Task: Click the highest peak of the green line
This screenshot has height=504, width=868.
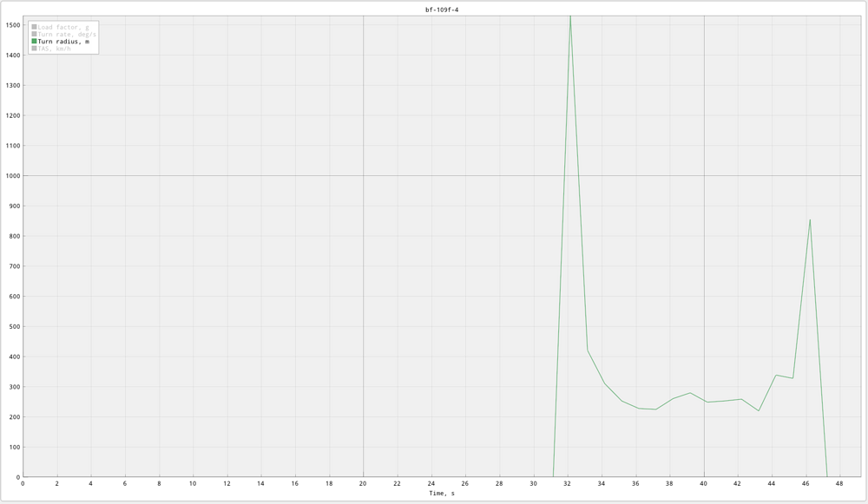Action: coord(569,17)
